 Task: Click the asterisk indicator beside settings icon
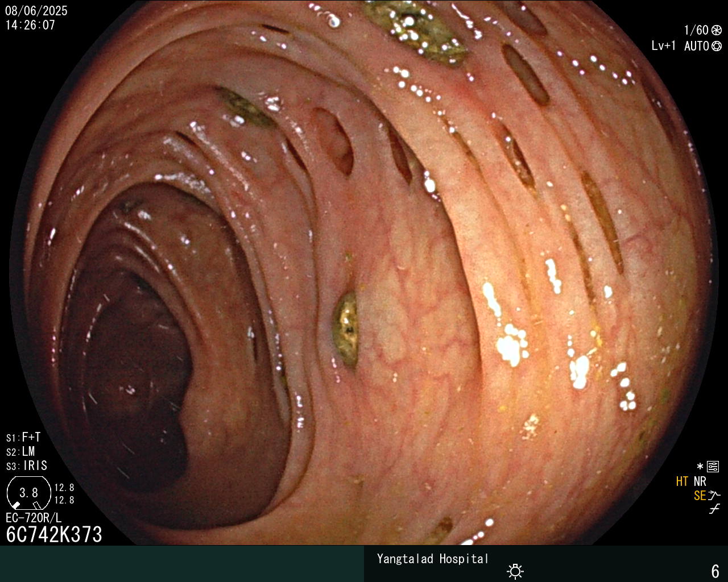pos(700,467)
